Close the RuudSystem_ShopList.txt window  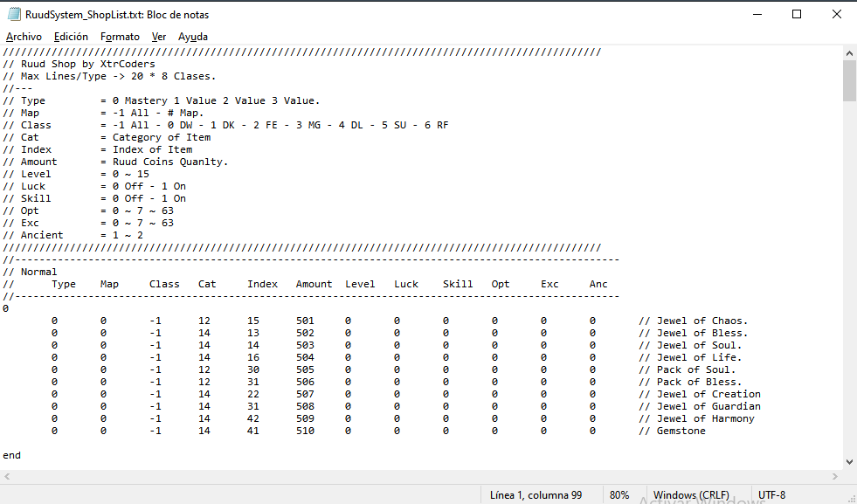tap(836, 14)
